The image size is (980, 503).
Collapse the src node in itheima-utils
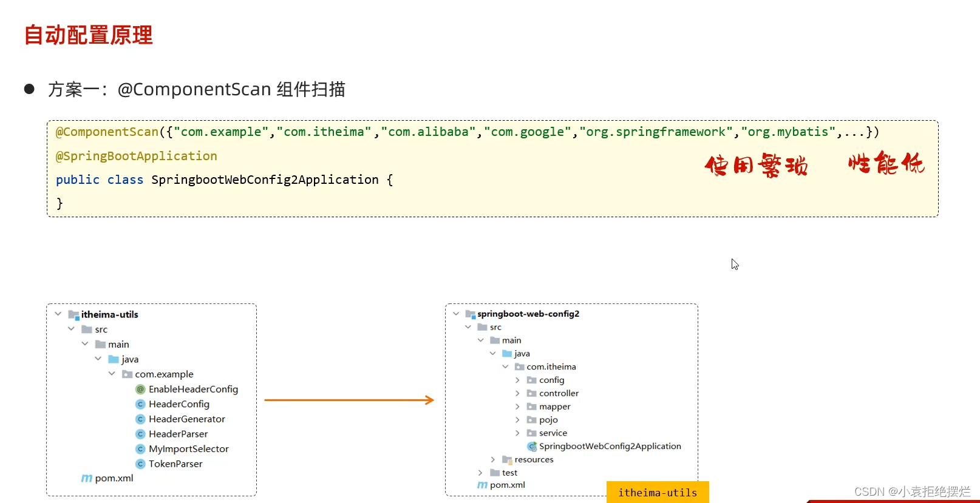pyautogui.click(x=71, y=329)
